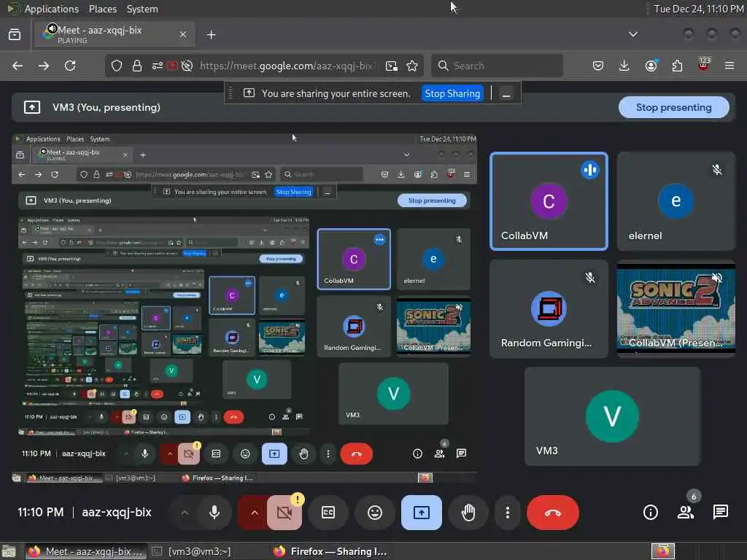Click the show desktop icon in taskbar
This screenshot has width=747, height=560.
[x=9, y=552]
